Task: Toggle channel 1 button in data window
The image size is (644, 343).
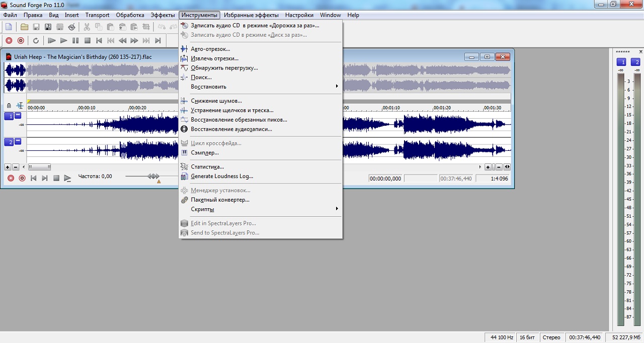Action: point(9,116)
